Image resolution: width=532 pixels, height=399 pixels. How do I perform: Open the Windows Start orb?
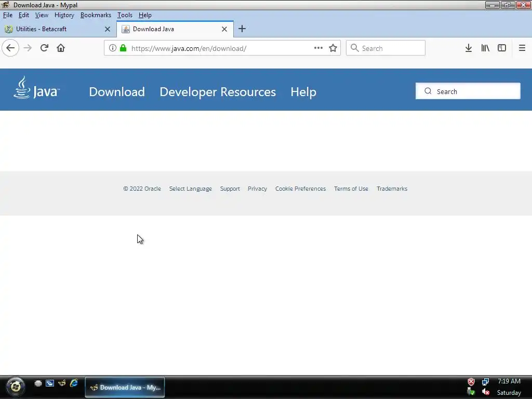pyautogui.click(x=16, y=387)
